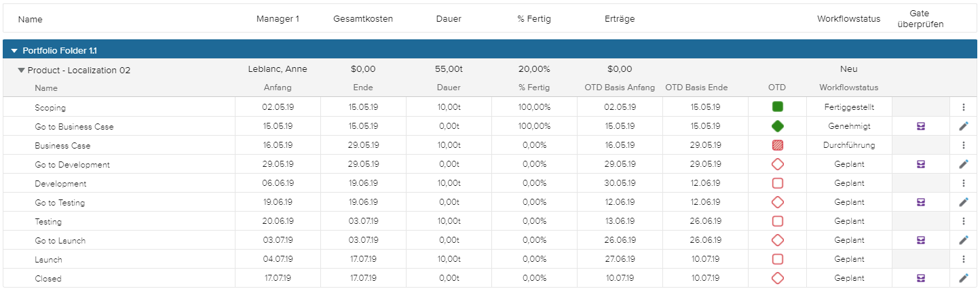Sort by the Gesamtkosten column header
Viewport: 980px width, 291px height.
click(362, 19)
